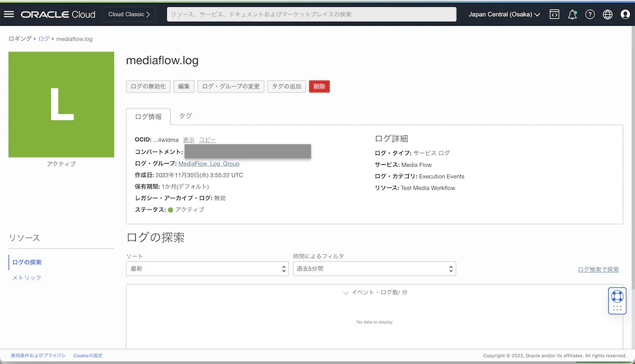Image resolution: width=635 pixels, height=364 pixels.
Task: Click the resource value Test Media Workflow
Action: [x=428, y=188]
